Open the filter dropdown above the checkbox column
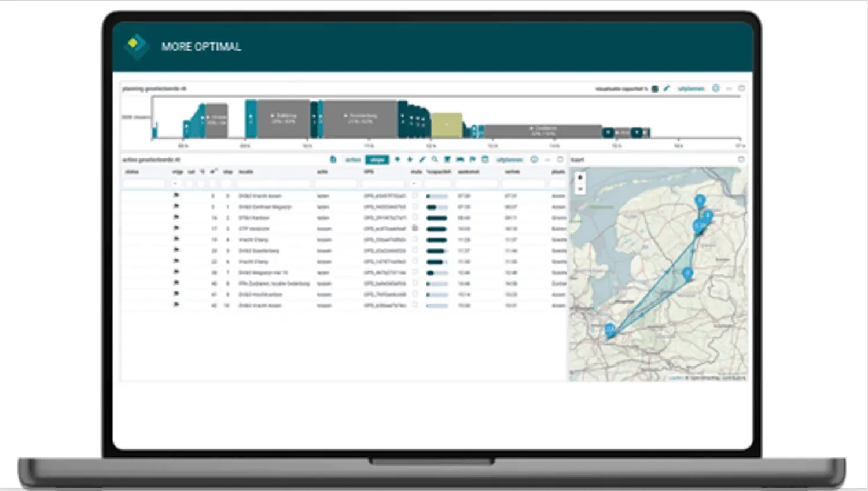Image resolution: width=868 pixels, height=491 pixels. click(x=414, y=184)
